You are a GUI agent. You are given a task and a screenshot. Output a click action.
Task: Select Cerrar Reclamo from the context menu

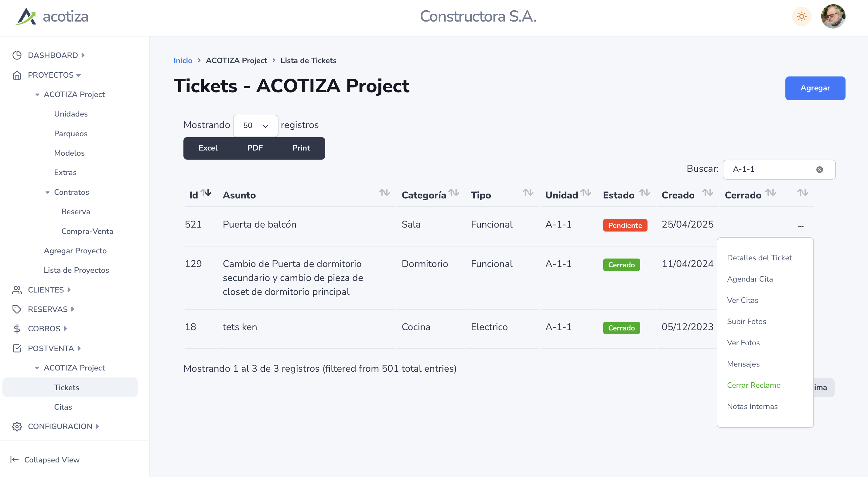tap(754, 385)
